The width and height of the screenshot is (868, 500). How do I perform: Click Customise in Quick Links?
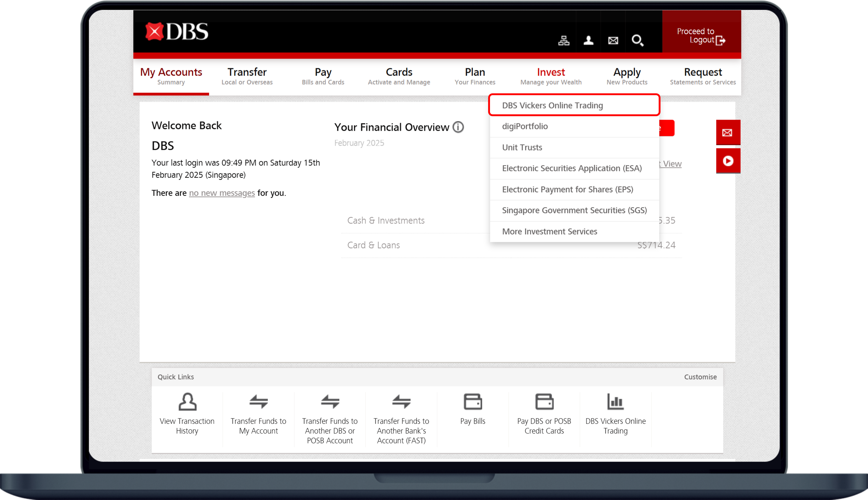(700, 377)
